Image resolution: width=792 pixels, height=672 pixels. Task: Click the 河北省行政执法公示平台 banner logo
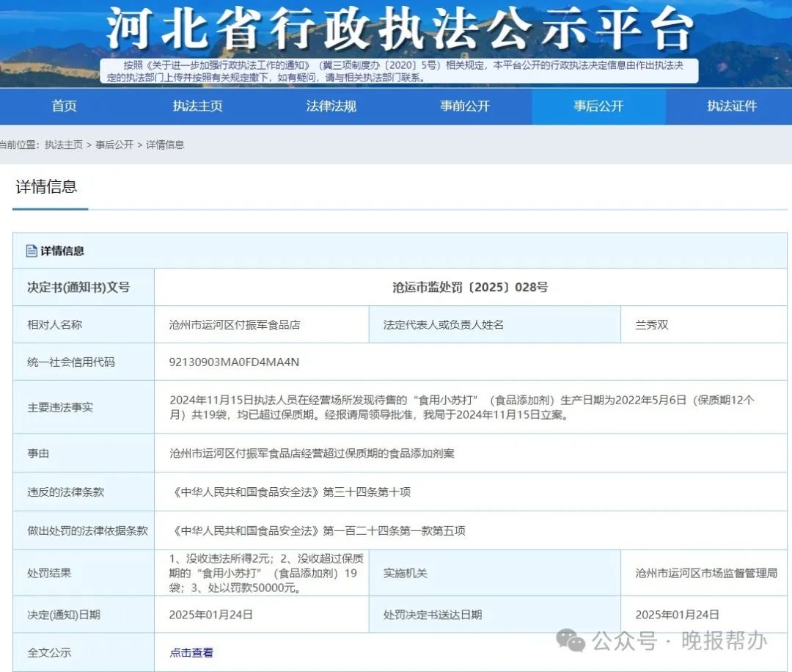tap(396, 26)
